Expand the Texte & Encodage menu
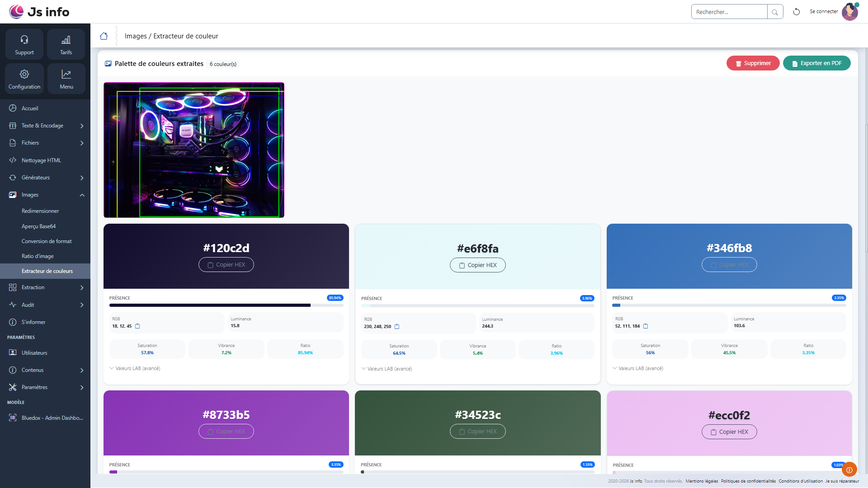Screen dimensions: 868x488 click(x=82, y=126)
